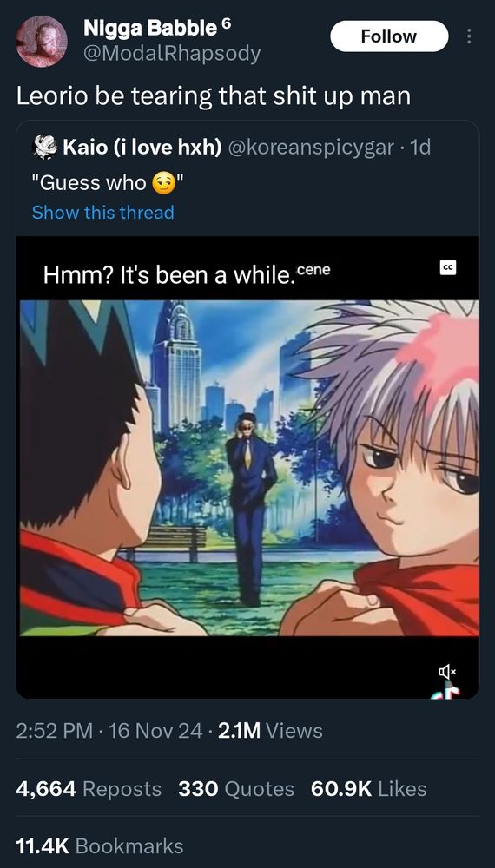The width and height of the screenshot is (495, 868).
Task: View the 60.9K Likes list
Action: coord(369,789)
